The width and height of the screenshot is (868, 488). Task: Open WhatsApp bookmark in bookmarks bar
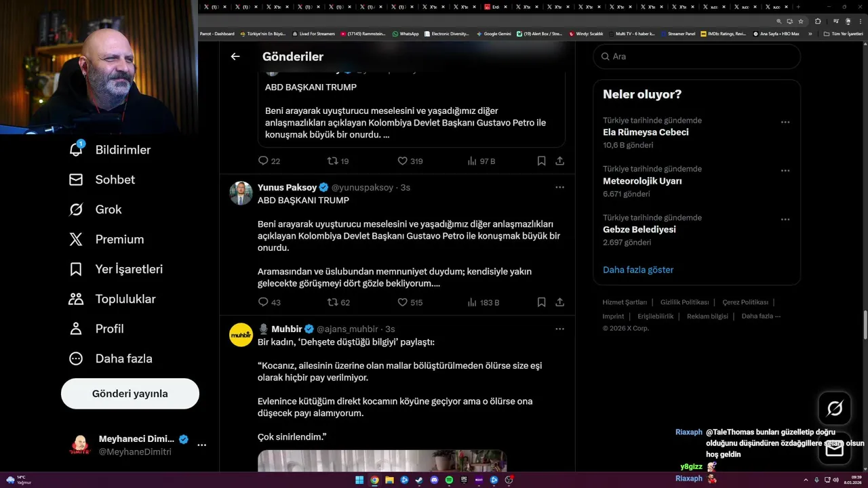[405, 34]
